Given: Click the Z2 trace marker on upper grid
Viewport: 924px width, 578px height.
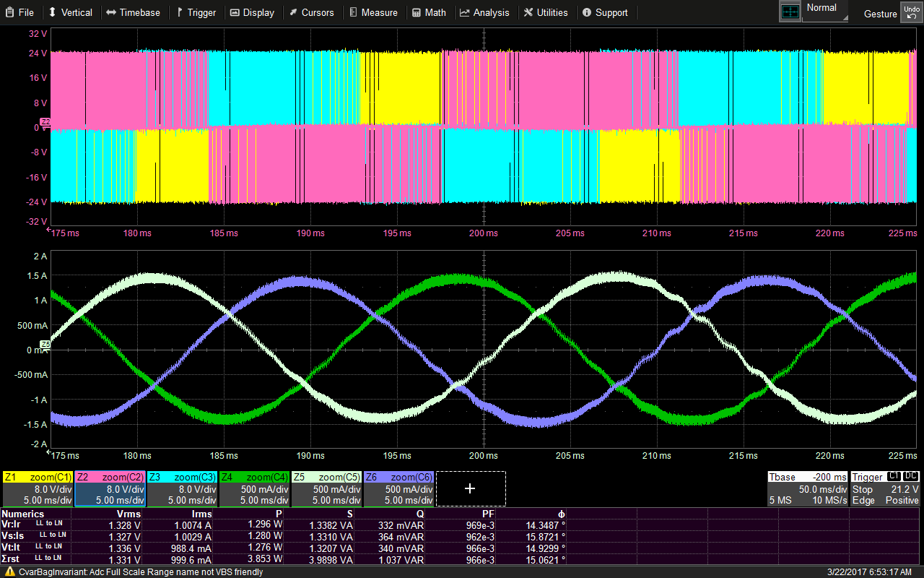Looking at the screenshot, I should pyautogui.click(x=45, y=122).
